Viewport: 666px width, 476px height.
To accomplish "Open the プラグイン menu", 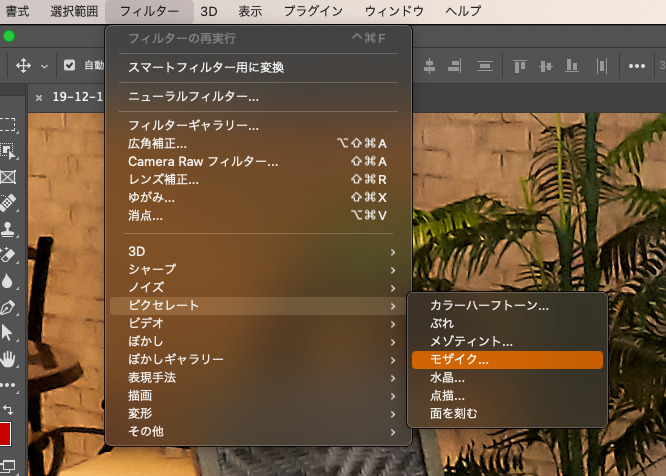I will (x=313, y=12).
